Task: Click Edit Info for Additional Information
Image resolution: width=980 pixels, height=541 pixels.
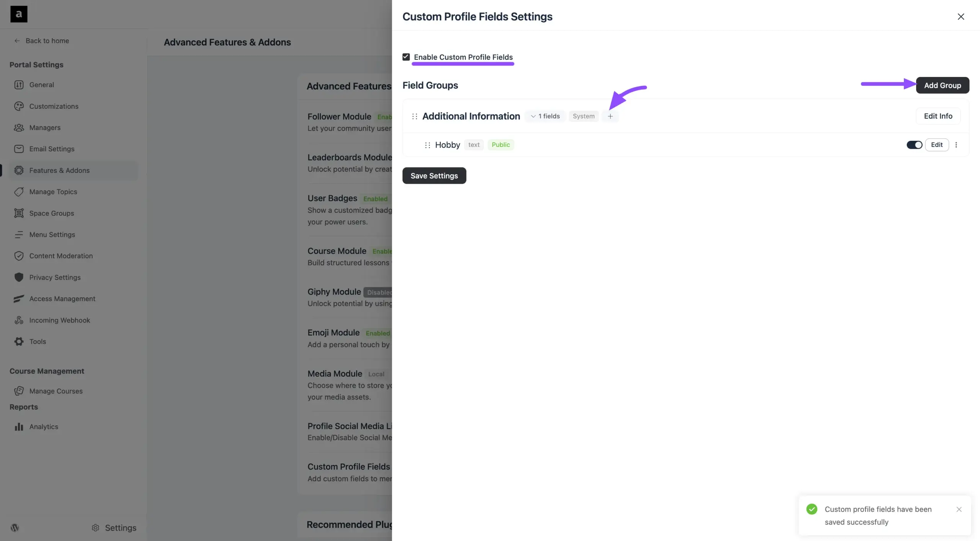Action: pos(938,116)
